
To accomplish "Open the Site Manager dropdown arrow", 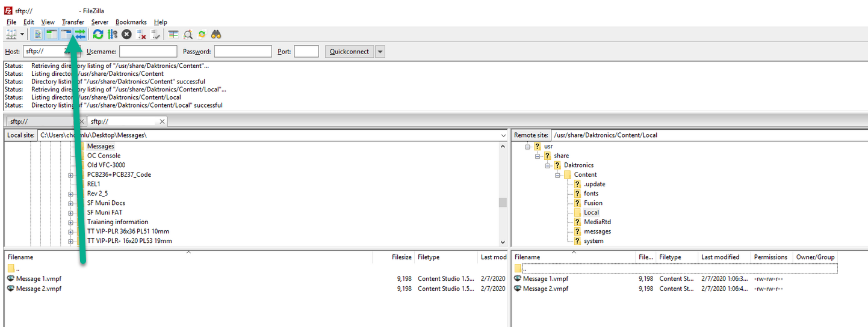I will tap(22, 35).
